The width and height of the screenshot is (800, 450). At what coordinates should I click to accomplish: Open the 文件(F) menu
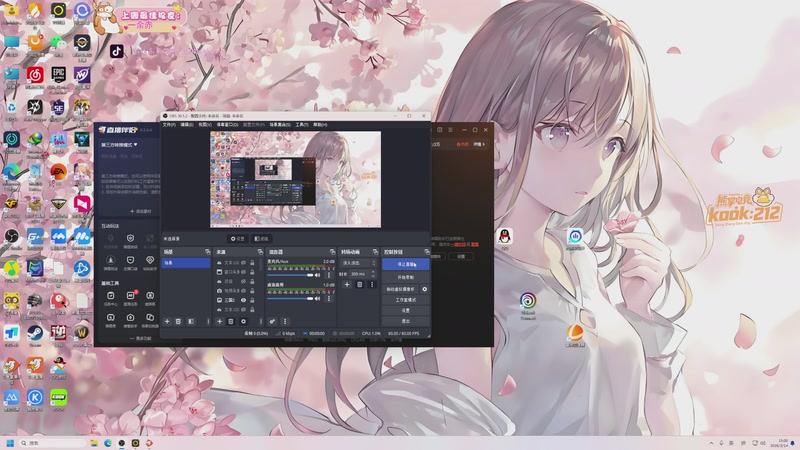[x=169, y=124]
